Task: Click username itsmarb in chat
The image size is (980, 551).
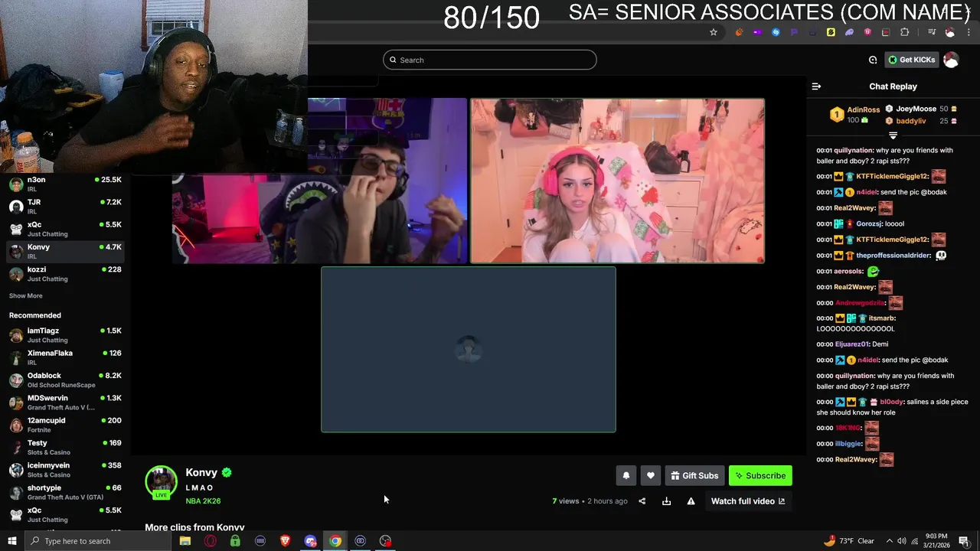Action: point(882,318)
